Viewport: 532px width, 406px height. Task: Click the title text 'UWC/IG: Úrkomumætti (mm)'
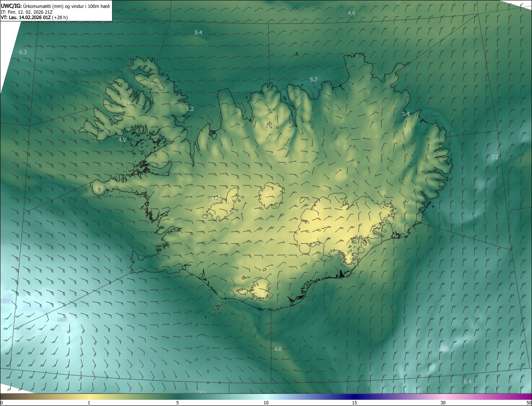pyautogui.click(x=30, y=6)
